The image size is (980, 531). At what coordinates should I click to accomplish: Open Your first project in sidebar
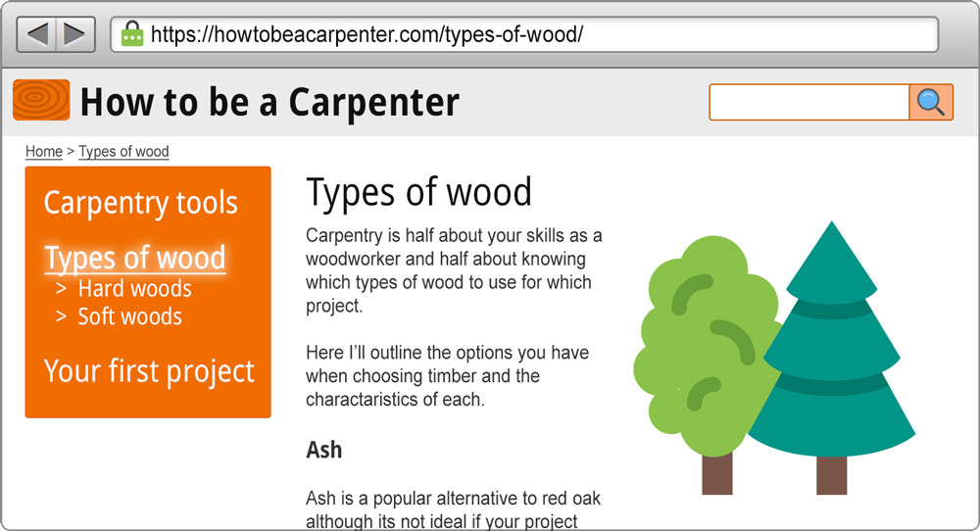point(149,371)
